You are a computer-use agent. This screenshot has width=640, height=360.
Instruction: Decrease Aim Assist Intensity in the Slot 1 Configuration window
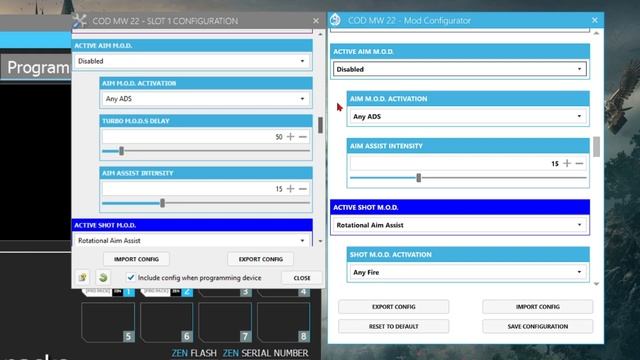click(x=302, y=189)
